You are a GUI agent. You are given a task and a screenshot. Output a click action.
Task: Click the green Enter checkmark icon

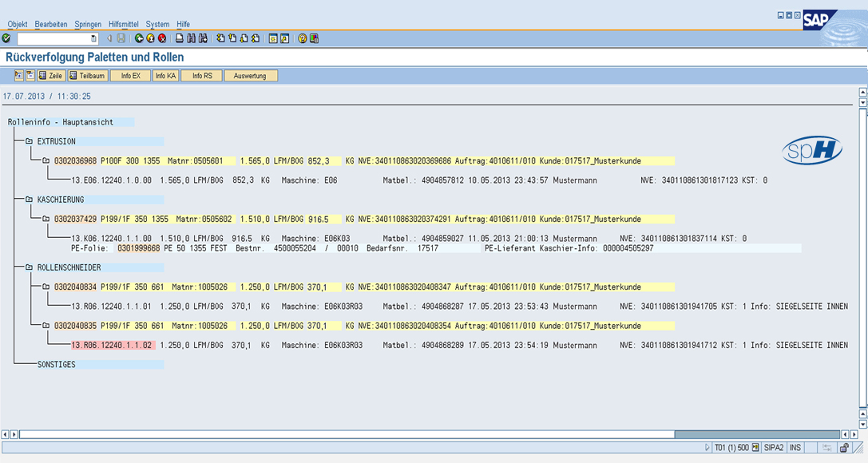[6, 38]
